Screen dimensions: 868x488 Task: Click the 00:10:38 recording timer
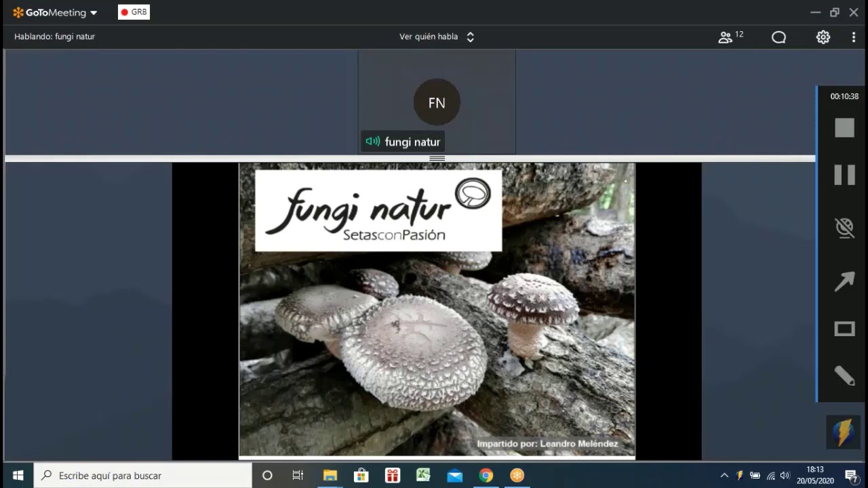pos(844,96)
